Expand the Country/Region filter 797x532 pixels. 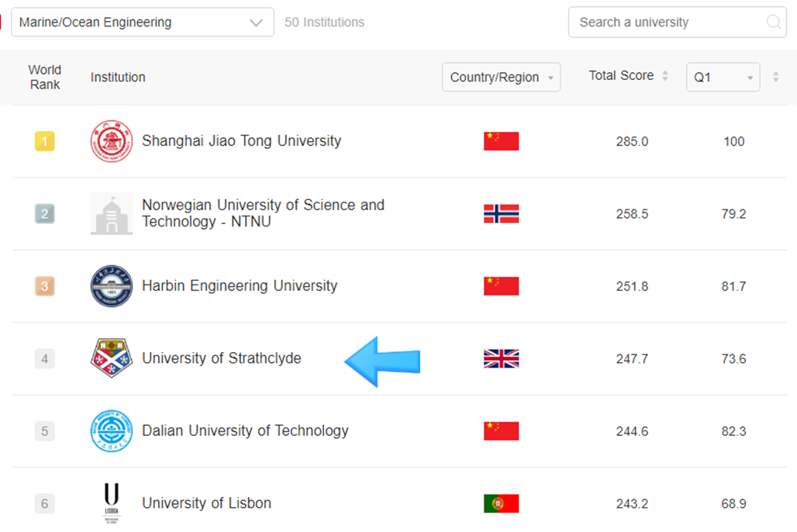pos(501,78)
